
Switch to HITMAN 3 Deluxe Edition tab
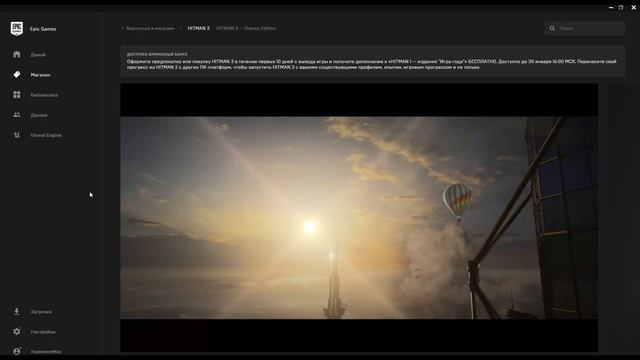[246, 28]
